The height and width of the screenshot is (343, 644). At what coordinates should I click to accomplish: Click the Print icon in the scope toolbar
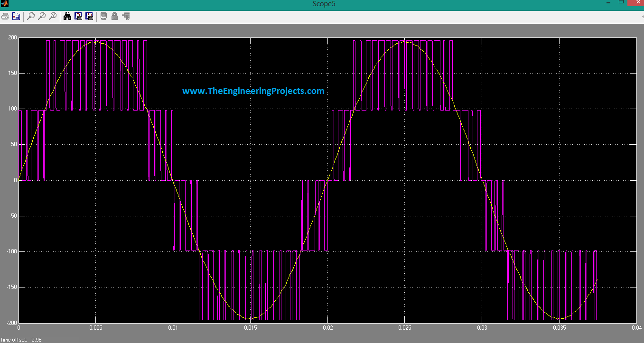pos(5,16)
